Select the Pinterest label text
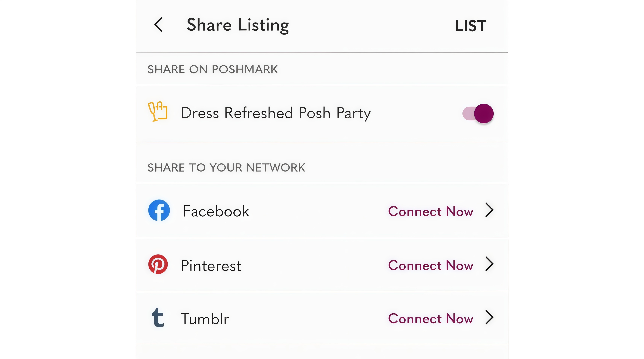This screenshot has width=644, height=359. click(x=211, y=265)
